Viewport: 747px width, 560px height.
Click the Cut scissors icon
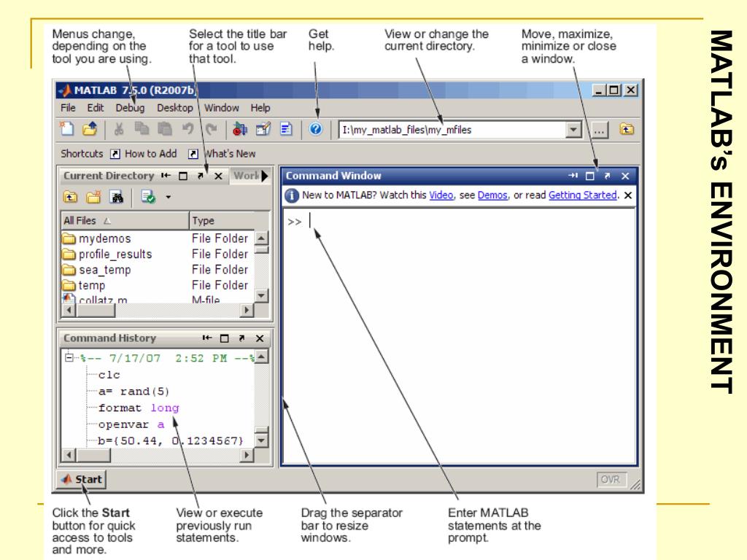[119, 129]
